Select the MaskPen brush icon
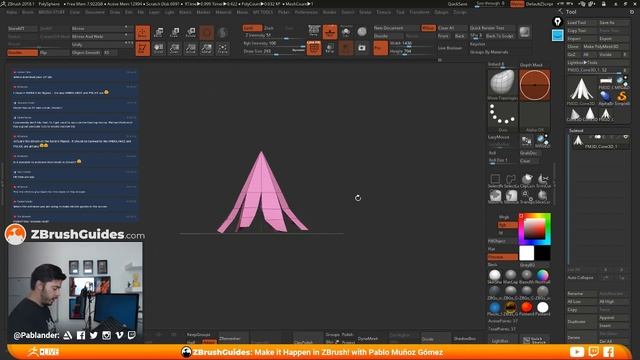Screen dimensions: 640x360 (x=495, y=196)
